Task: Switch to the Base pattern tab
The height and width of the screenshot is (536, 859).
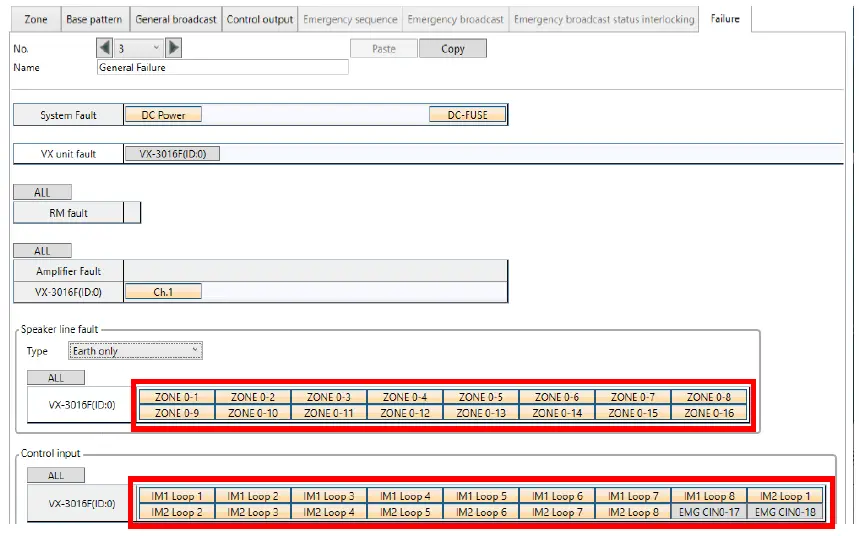Action: 94,19
